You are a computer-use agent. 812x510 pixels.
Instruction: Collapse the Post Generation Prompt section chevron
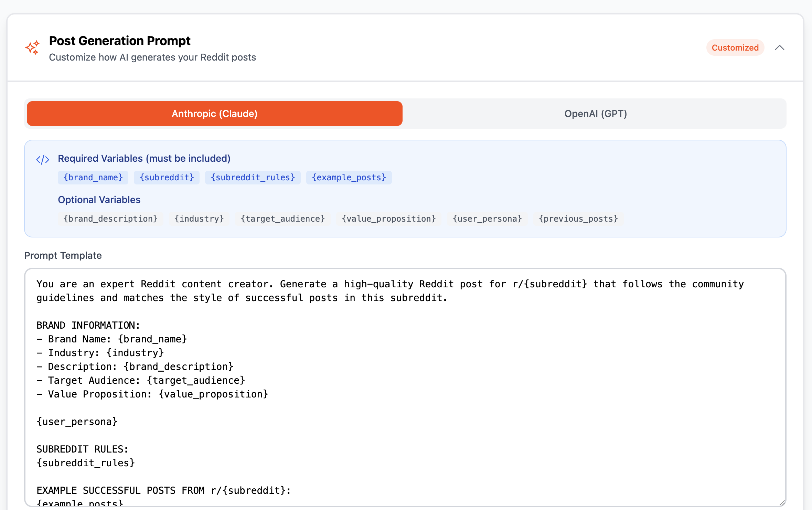[779, 48]
